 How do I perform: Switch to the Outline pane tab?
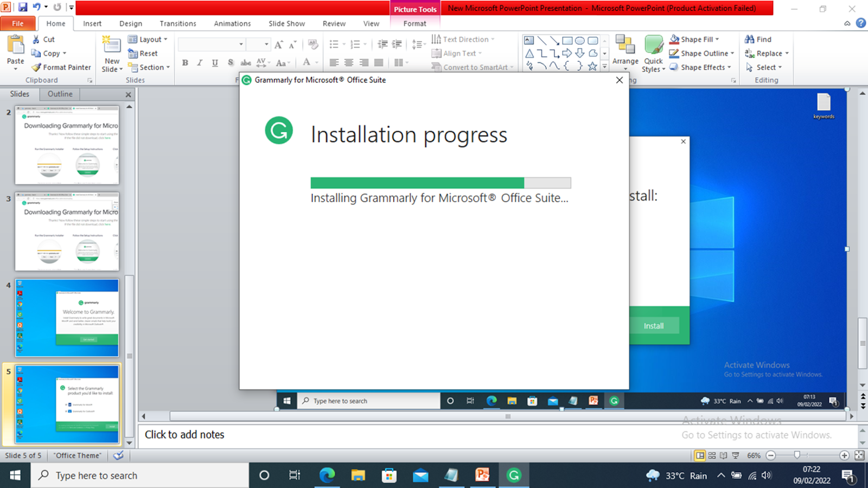60,94
